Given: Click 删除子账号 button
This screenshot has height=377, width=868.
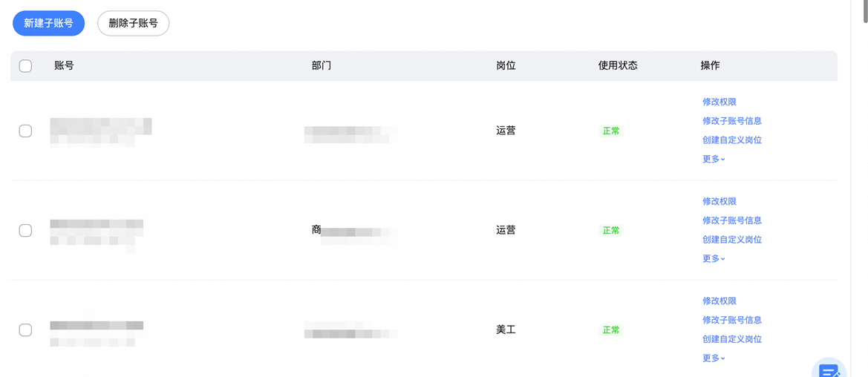Looking at the screenshot, I should pyautogui.click(x=134, y=23).
